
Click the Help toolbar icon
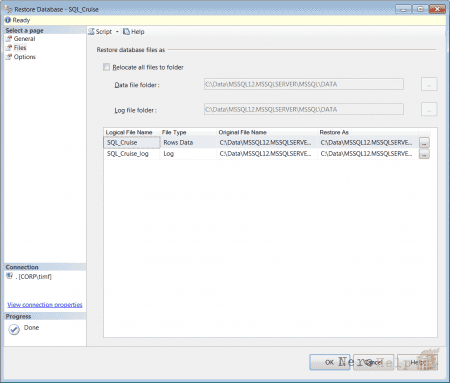(x=126, y=32)
